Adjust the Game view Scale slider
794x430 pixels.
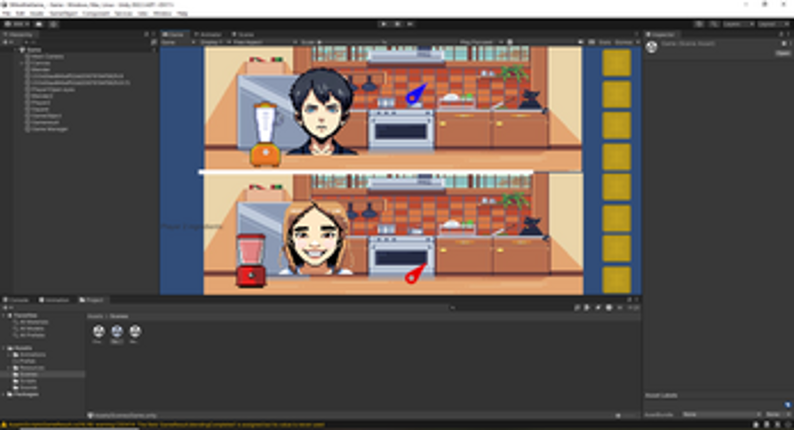(352, 42)
